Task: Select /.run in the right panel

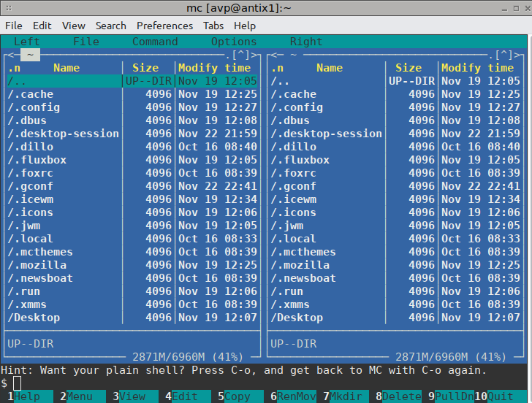Action: [395, 291]
